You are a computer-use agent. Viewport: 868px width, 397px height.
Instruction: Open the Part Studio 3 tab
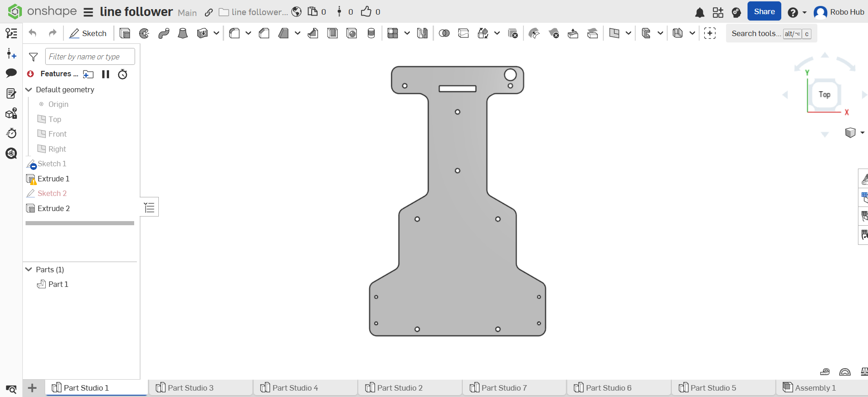[190, 388]
